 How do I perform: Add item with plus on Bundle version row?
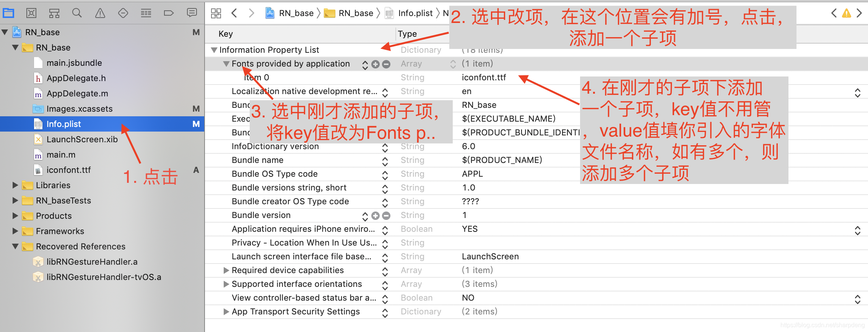coord(375,216)
